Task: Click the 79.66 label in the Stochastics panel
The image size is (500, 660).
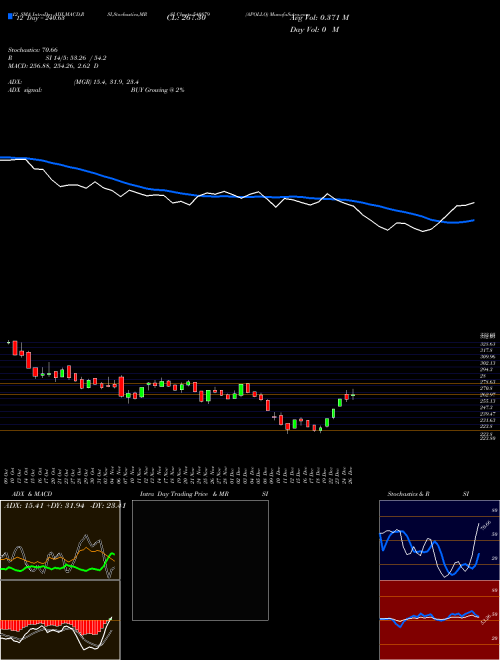Action: [x=486, y=525]
